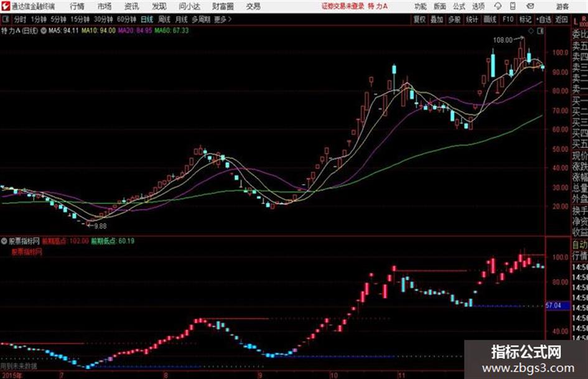Open the 资讯 menu
The height and width of the screenshot is (379, 588).
[x=132, y=6]
